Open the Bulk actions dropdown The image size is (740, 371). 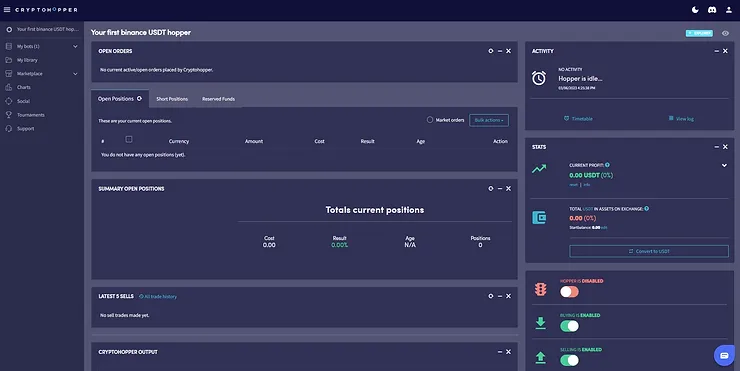489,120
